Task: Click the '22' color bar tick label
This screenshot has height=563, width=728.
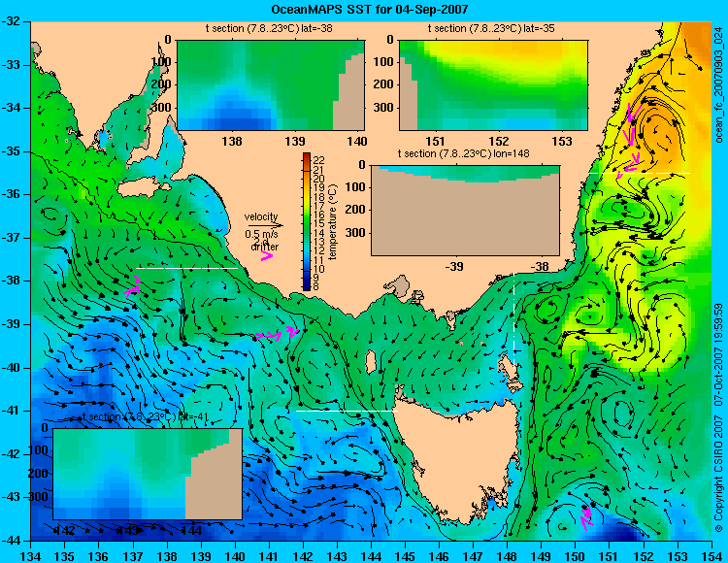Action: pos(318,160)
